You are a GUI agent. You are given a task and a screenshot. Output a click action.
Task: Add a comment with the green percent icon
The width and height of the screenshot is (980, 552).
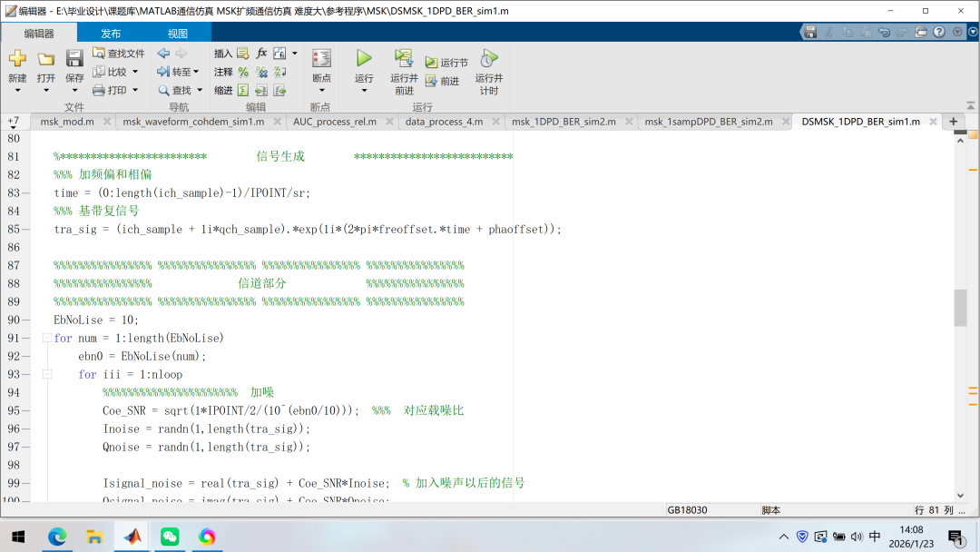pos(243,72)
